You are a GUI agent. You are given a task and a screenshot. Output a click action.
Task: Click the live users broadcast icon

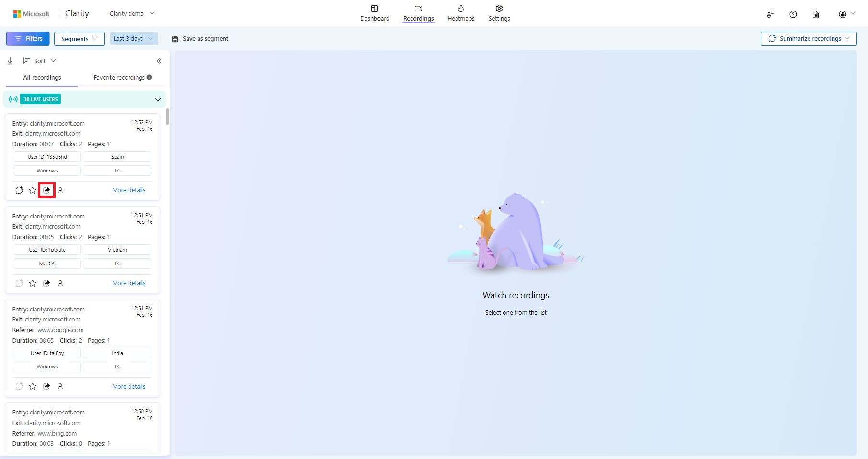pyautogui.click(x=13, y=99)
